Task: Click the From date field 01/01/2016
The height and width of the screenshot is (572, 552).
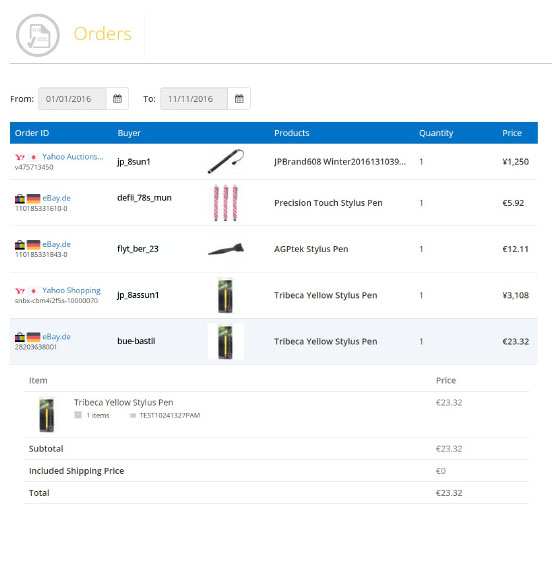Action: [x=72, y=98]
